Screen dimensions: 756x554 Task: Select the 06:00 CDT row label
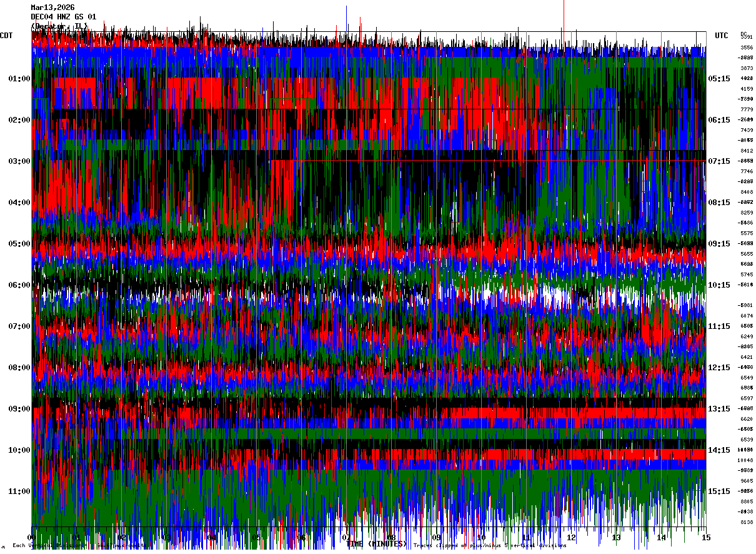[x=19, y=285]
